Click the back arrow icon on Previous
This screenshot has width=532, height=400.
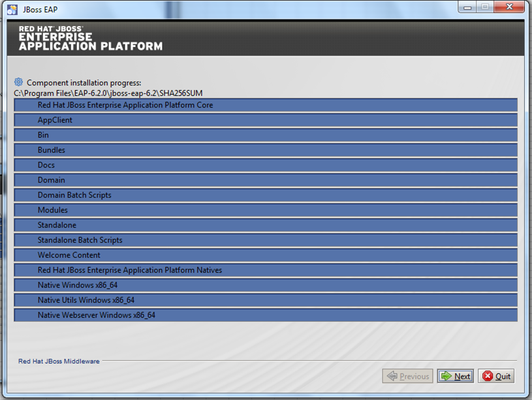point(392,376)
